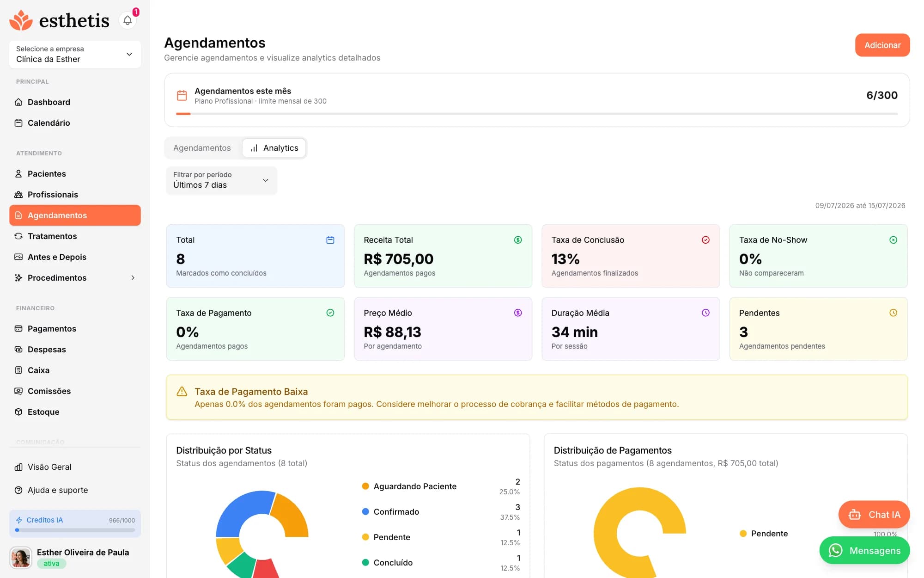Screen dimensions: 924x578
Task: Click the warning triangle in payment alert
Action: [x=182, y=392]
